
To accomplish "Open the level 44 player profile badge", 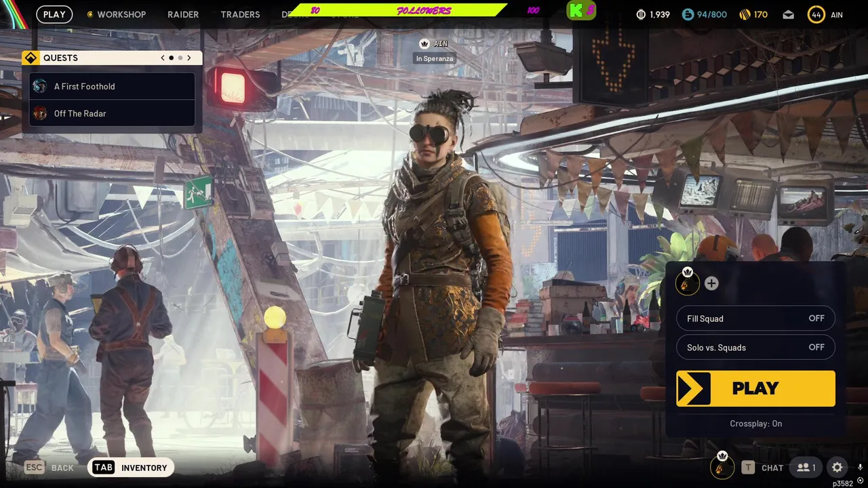I will tap(816, 14).
